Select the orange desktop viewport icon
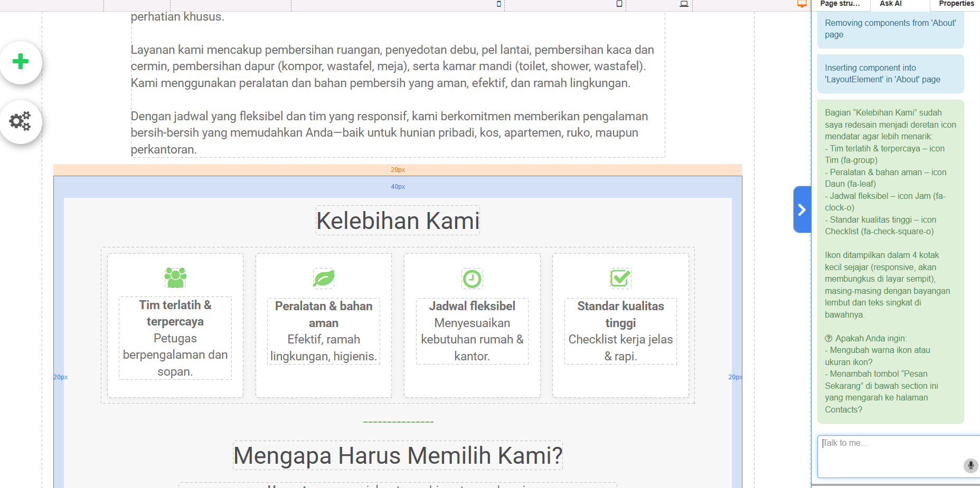This screenshot has width=980, height=488. click(802, 4)
